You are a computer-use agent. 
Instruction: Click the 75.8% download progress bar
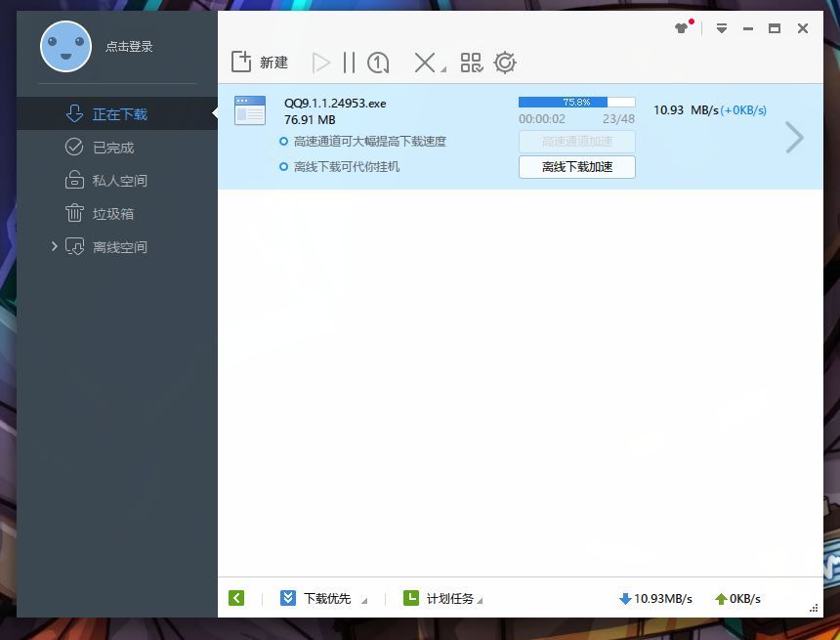point(576,102)
